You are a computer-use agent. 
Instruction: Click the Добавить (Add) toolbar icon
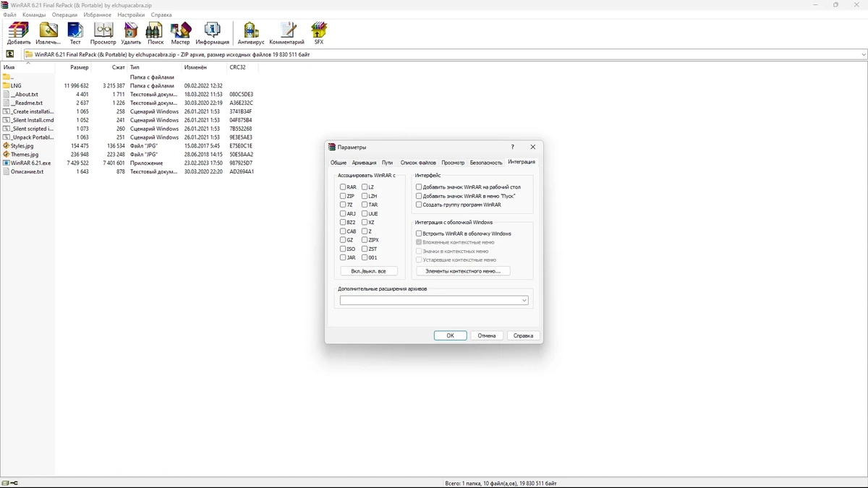19,30
